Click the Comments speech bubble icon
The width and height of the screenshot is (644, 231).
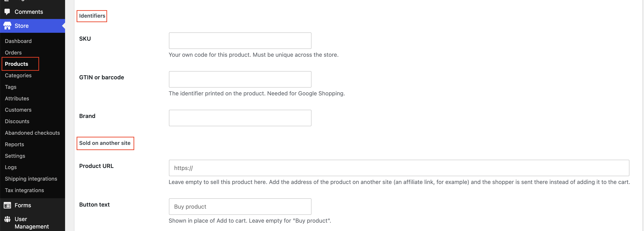pos(7,12)
